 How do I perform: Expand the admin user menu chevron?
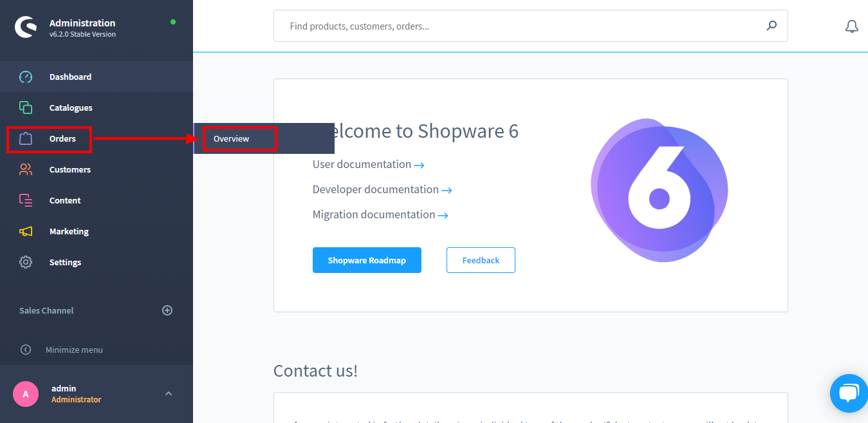(169, 393)
